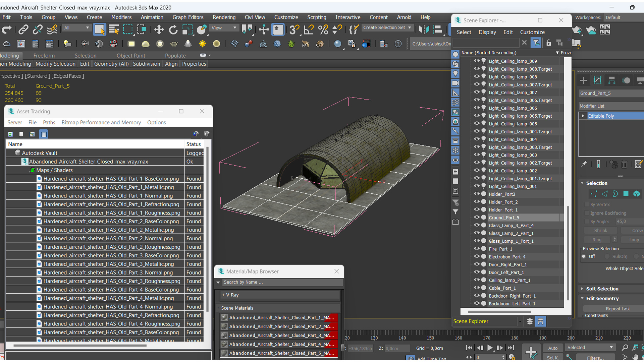Hide Ground_Part_5 using its eye icon
The width and height of the screenshot is (644, 362).
(x=476, y=217)
